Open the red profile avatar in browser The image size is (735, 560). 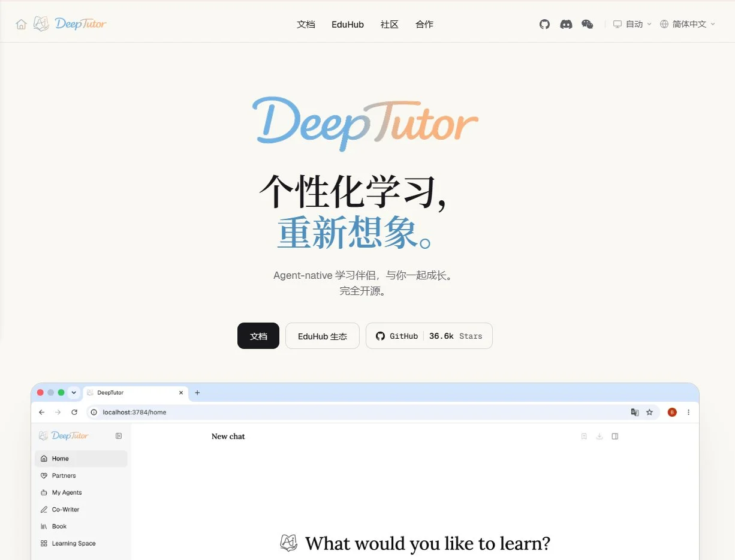click(672, 413)
